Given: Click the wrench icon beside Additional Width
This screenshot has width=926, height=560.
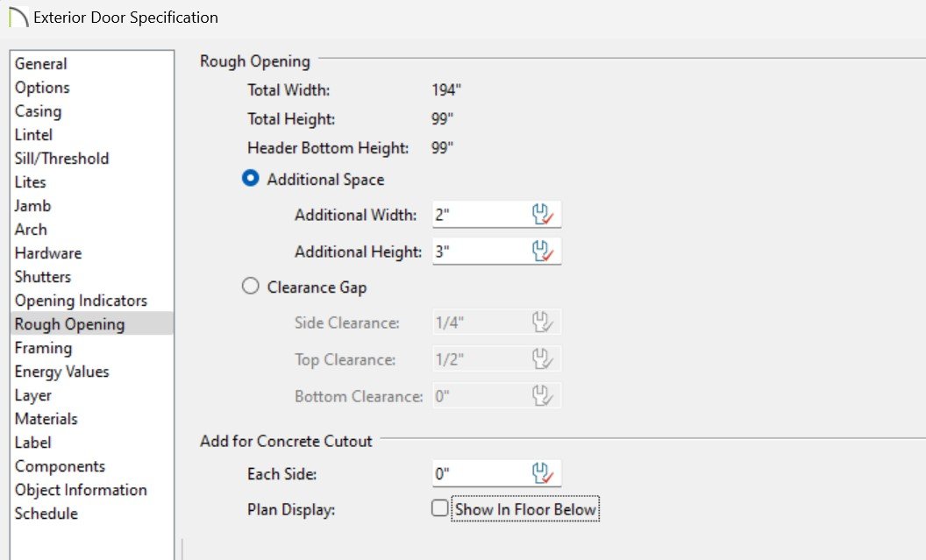Looking at the screenshot, I should 543,216.
